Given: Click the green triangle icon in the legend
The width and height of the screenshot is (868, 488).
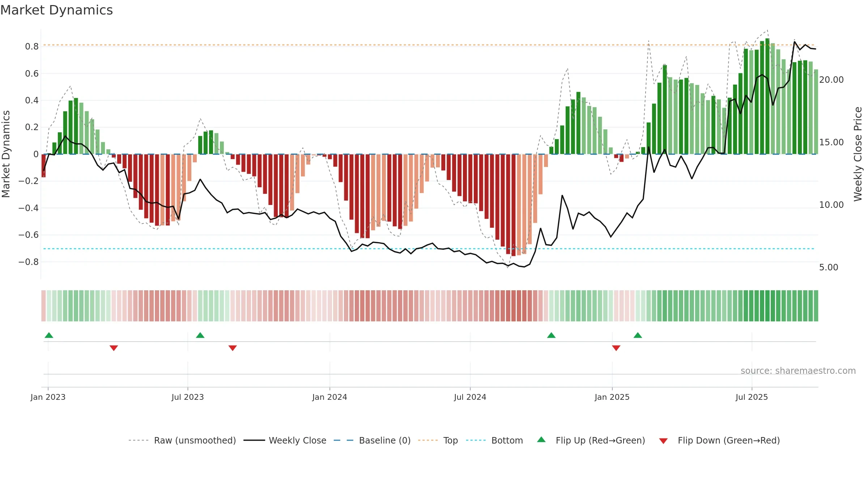Looking at the screenshot, I should 541,440.
